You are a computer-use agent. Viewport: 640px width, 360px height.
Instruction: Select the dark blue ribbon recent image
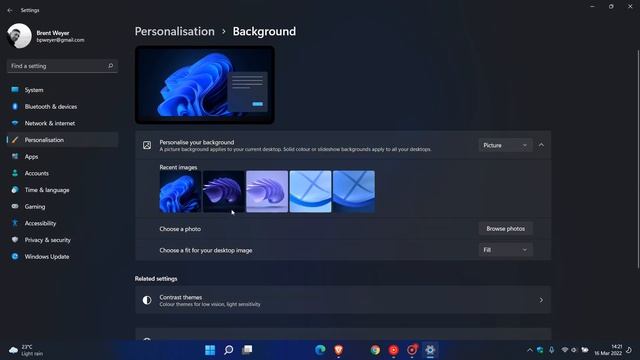point(353,191)
